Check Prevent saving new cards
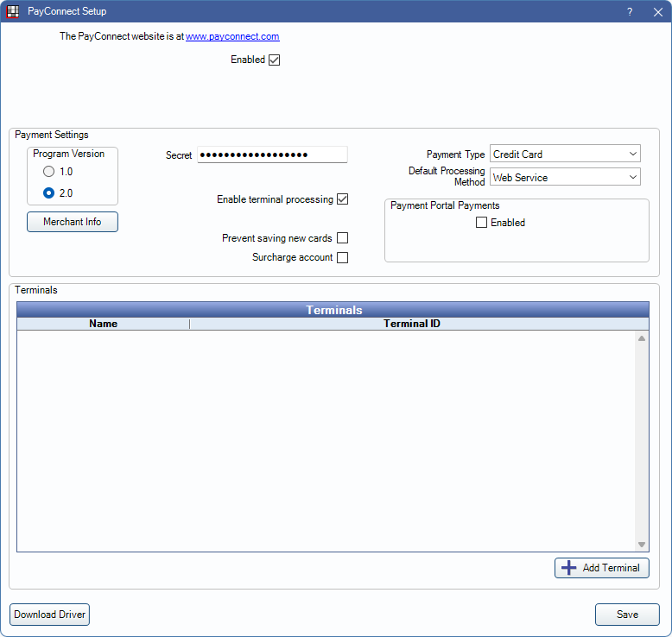The width and height of the screenshot is (672, 637). pyautogui.click(x=343, y=238)
